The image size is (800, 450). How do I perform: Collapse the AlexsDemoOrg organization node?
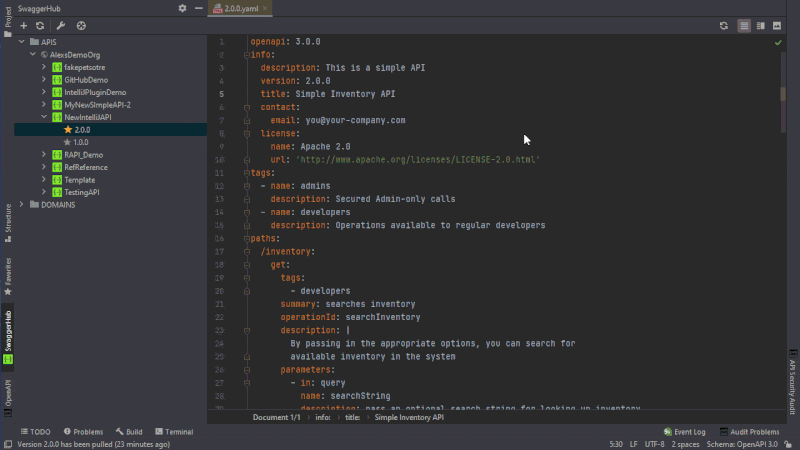(x=33, y=54)
